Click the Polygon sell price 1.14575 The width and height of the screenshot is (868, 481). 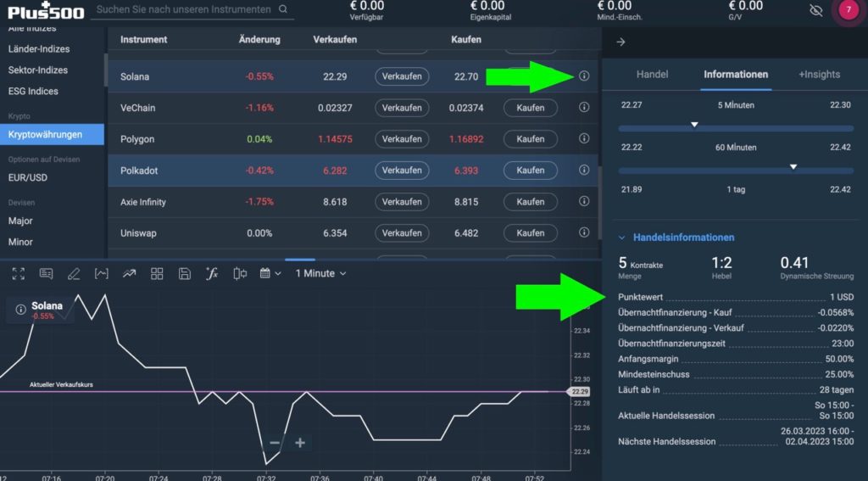tap(335, 139)
